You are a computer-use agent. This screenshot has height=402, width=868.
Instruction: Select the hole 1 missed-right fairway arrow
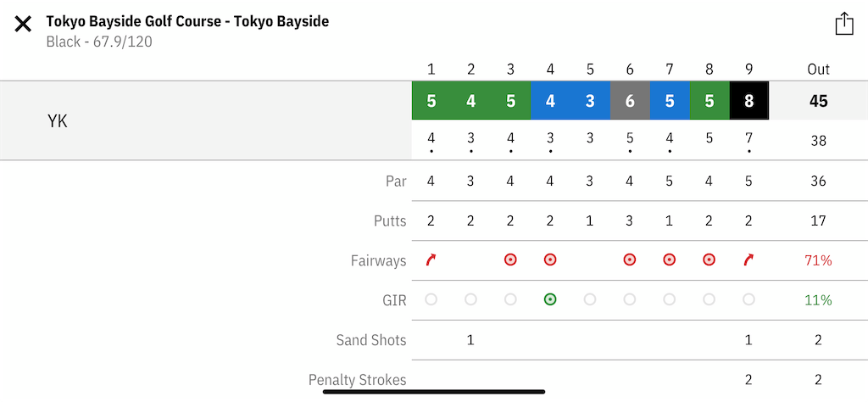pos(431,260)
